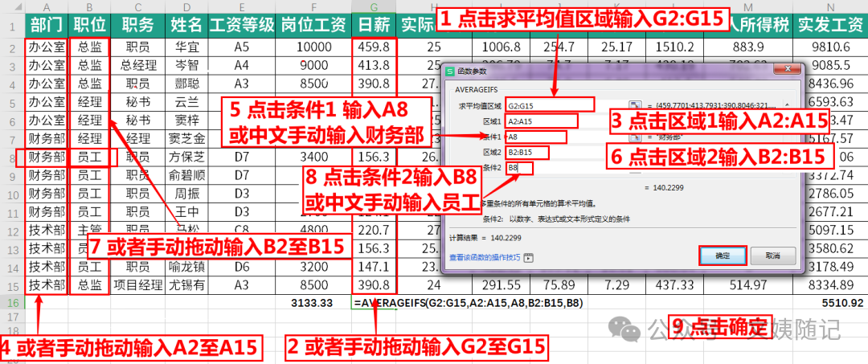Viewport: 868px width, 364px height.
Task: Click the total cell 5510.92
Action: point(829,303)
